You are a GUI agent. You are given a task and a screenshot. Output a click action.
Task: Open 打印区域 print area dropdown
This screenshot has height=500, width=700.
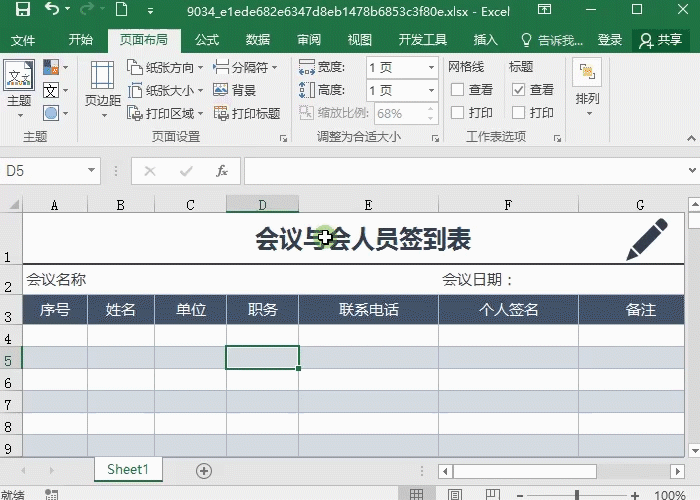point(165,113)
